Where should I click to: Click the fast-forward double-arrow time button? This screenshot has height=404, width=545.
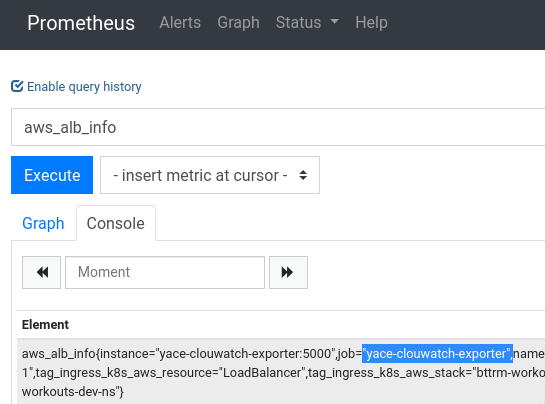(x=288, y=272)
